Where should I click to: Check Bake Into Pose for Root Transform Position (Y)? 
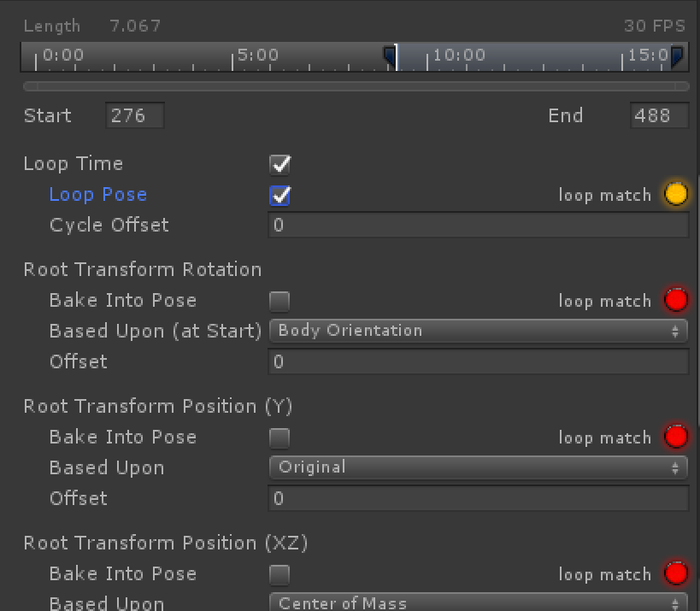click(x=279, y=437)
